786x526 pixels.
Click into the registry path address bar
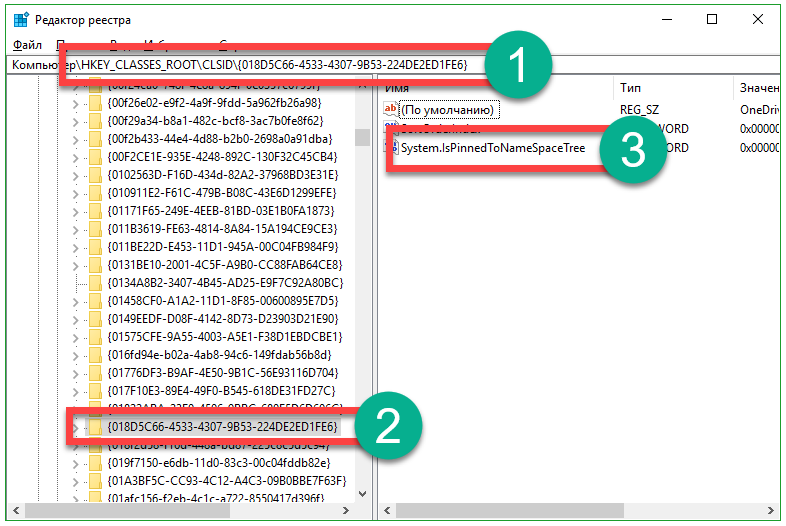400,64
